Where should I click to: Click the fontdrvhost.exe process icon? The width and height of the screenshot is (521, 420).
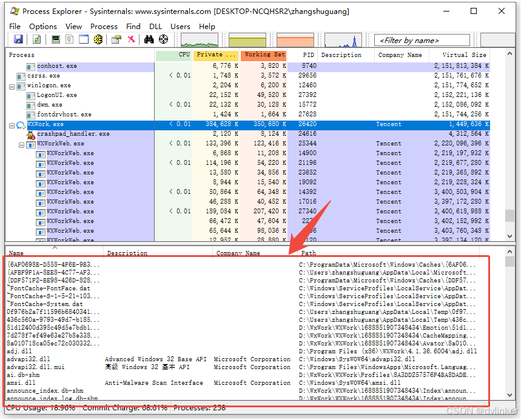31,115
